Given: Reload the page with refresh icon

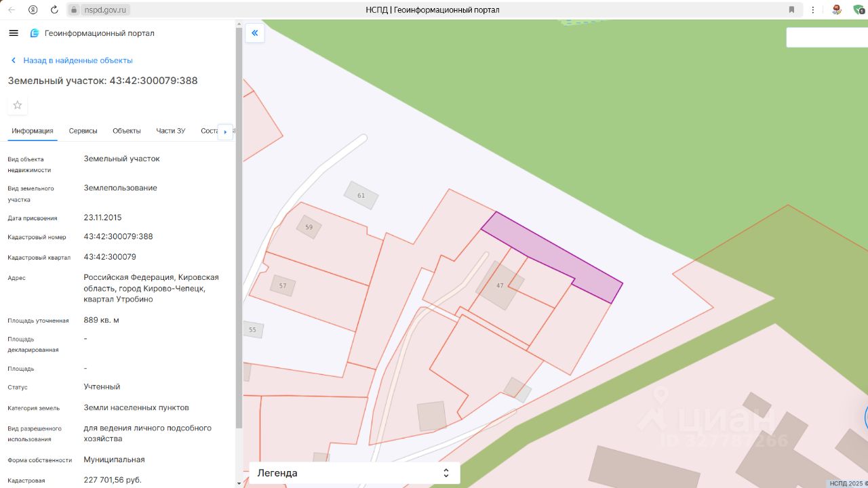Looking at the screenshot, I should pyautogui.click(x=54, y=10).
